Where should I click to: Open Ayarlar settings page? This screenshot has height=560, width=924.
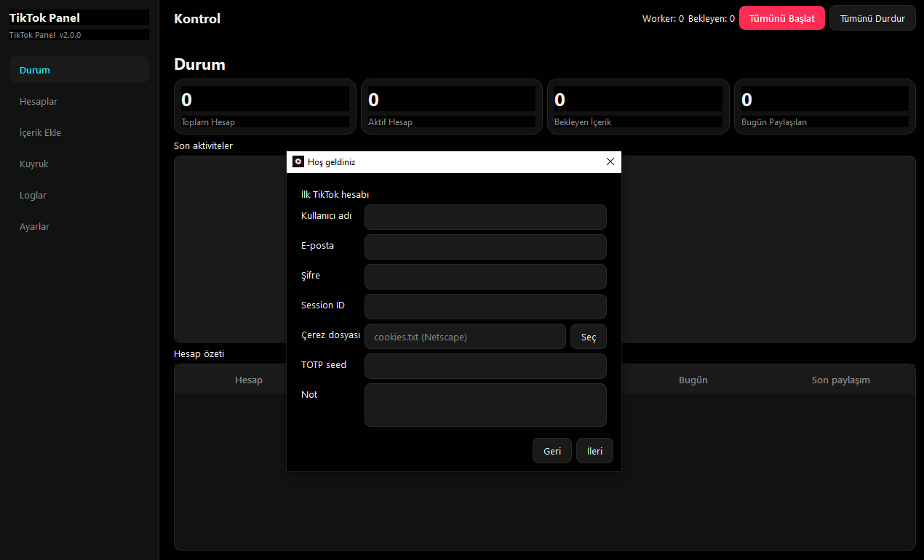(x=79, y=226)
